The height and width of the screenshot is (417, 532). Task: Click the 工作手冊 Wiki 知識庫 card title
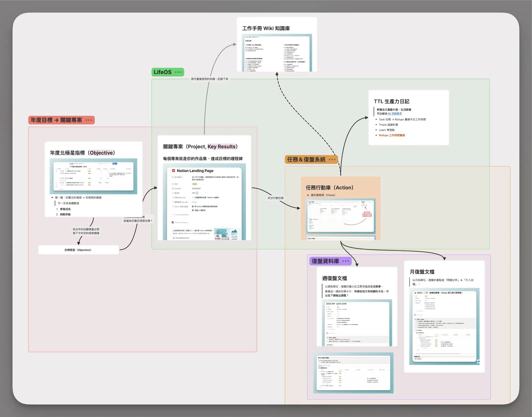pyautogui.click(x=266, y=28)
